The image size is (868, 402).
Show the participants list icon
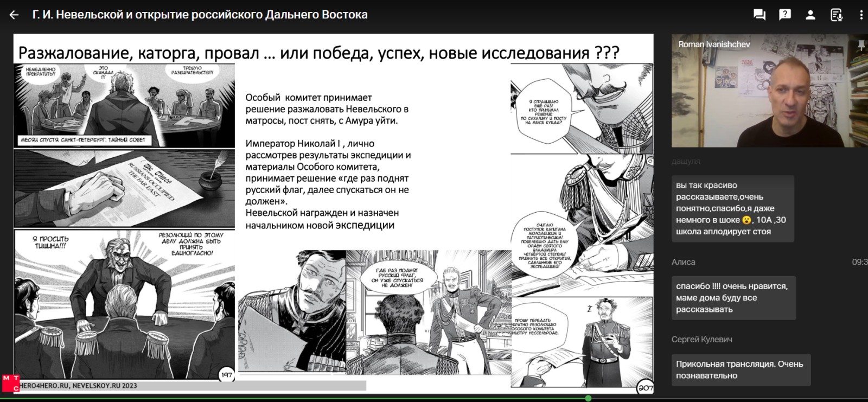coord(810,15)
